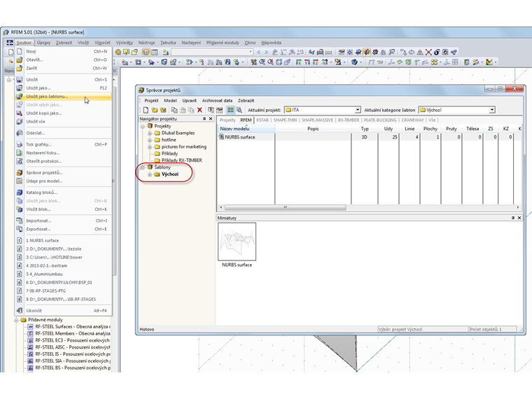Click the model table horizontal scrollbar thumb
Image resolution: width=532 pixels, height=399 pixels.
(x=286, y=207)
